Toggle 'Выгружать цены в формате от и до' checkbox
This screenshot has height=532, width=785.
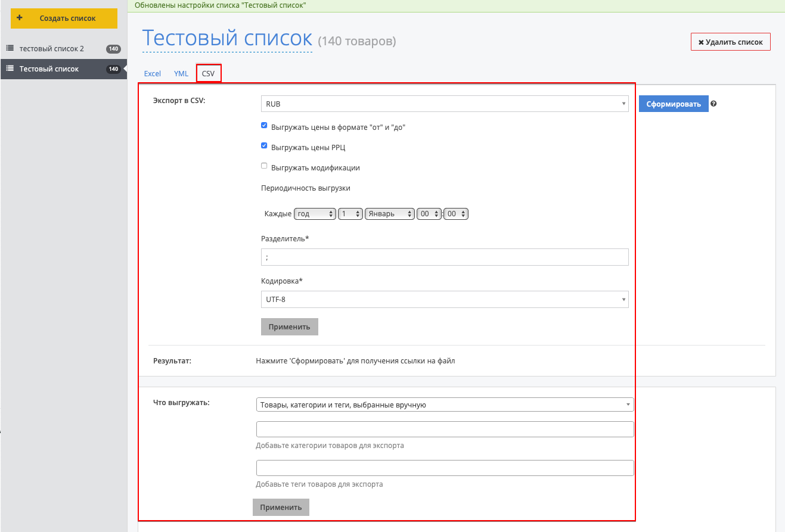(x=265, y=126)
